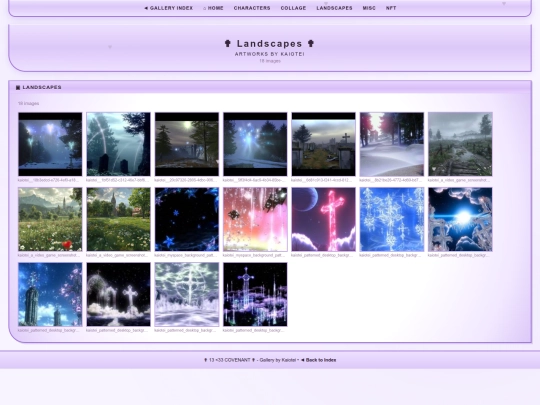
Task: Open the Home nav link
Action: 213,8
